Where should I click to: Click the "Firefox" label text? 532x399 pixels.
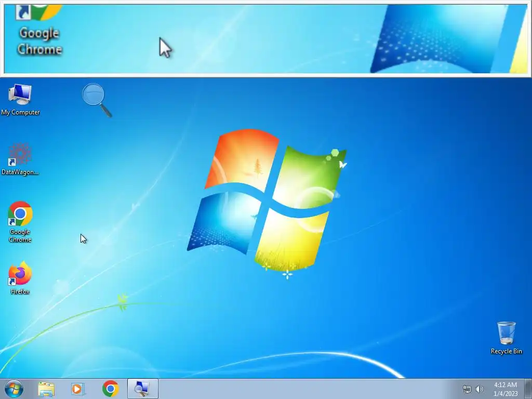click(x=20, y=291)
